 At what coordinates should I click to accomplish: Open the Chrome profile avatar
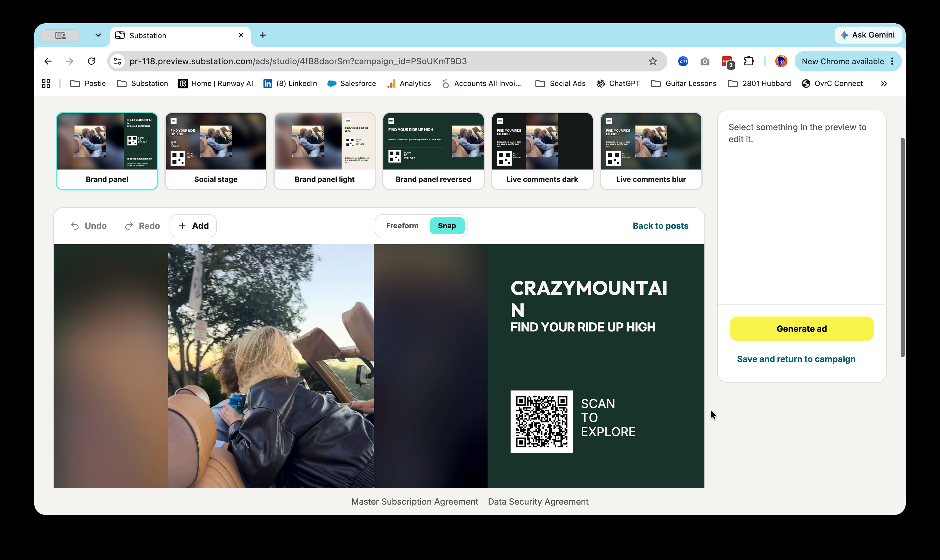[x=781, y=61]
